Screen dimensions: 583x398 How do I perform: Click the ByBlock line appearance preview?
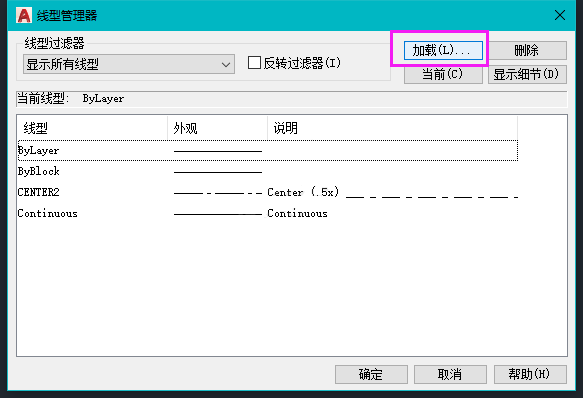click(x=218, y=172)
